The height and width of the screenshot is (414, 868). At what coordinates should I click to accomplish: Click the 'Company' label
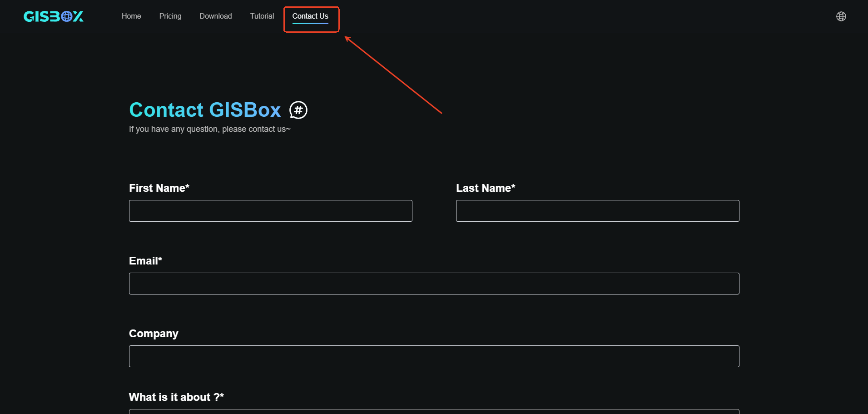tap(154, 334)
